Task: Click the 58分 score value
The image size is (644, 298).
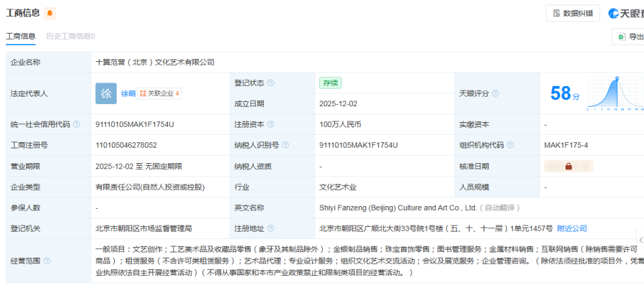Action: click(565, 93)
